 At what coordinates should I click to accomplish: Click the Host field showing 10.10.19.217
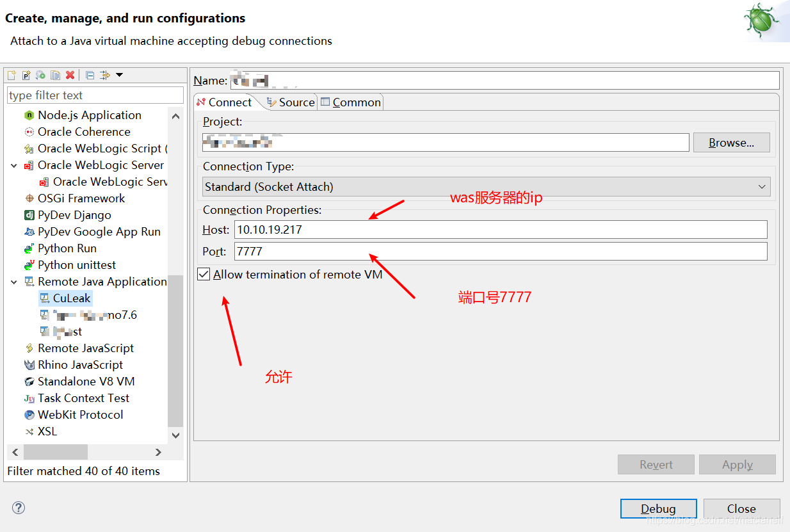pyautogui.click(x=501, y=230)
